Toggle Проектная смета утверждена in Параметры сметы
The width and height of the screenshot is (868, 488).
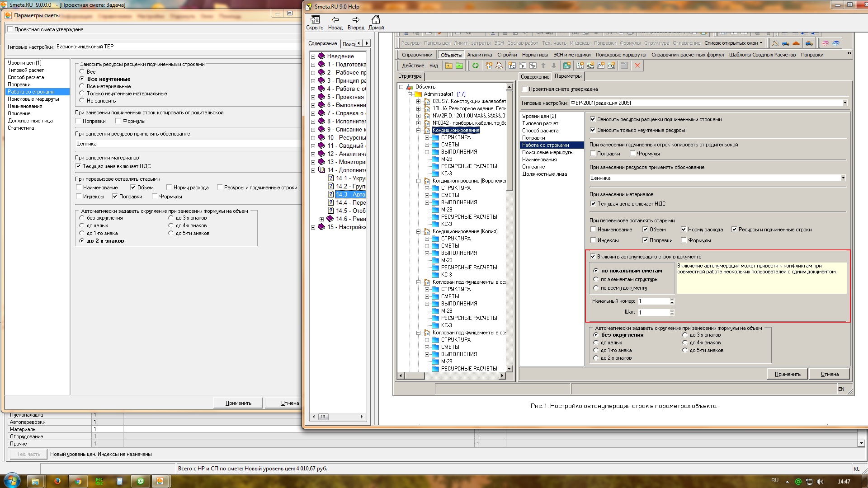click(10, 29)
